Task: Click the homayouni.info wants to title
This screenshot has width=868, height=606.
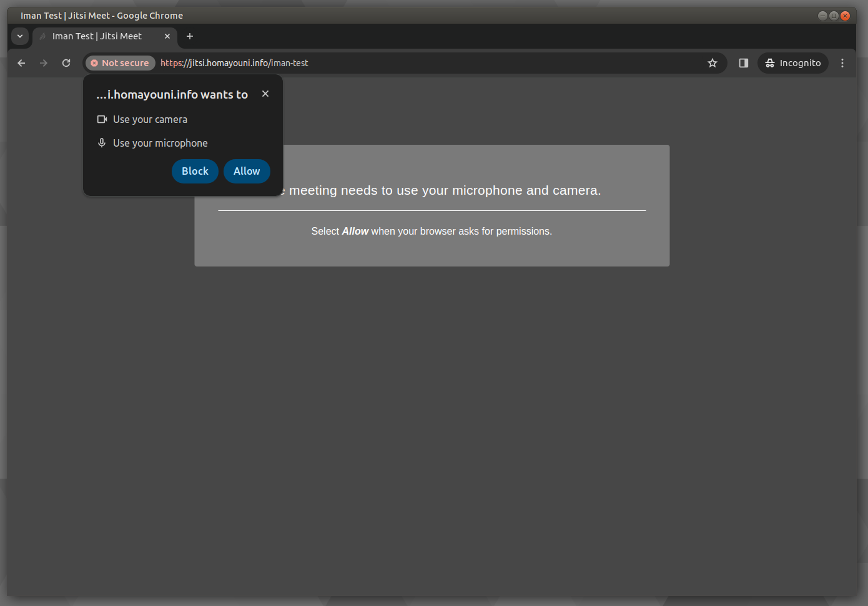Action: [x=172, y=94]
